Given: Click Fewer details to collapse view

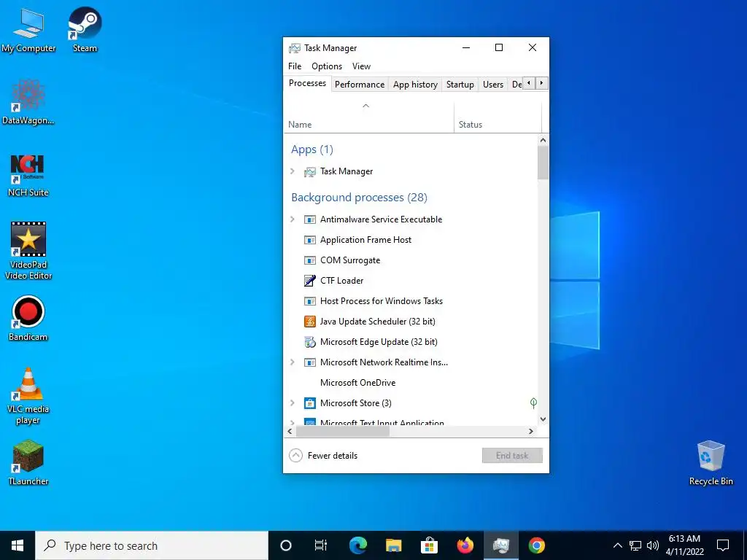Looking at the screenshot, I should click(323, 456).
